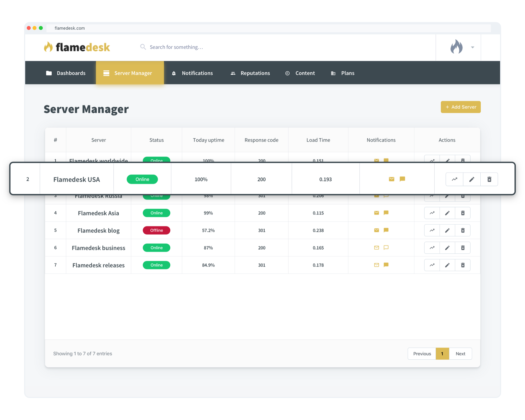Go to the Previous page
The image size is (525, 420).
(x=422, y=354)
